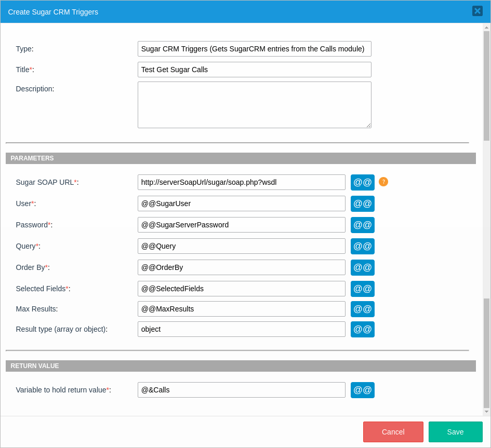Show help tooltip for Sugar SOAP URL

(383, 182)
